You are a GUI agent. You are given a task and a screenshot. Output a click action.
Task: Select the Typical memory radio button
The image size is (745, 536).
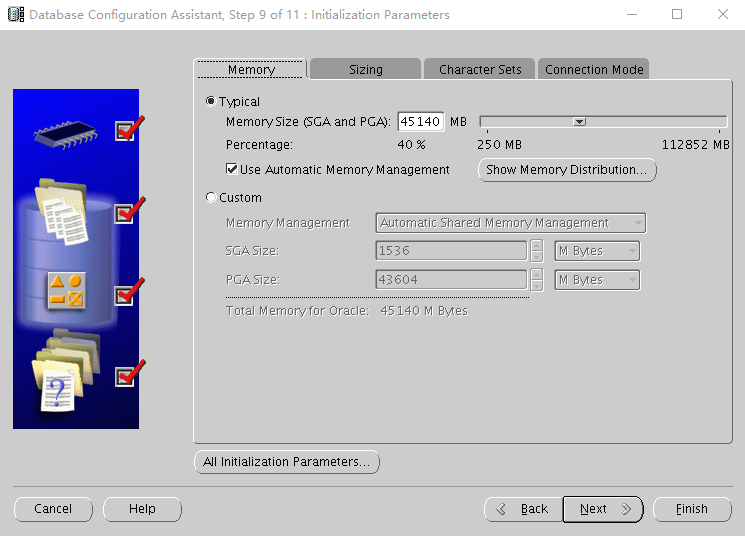[x=210, y=101]
